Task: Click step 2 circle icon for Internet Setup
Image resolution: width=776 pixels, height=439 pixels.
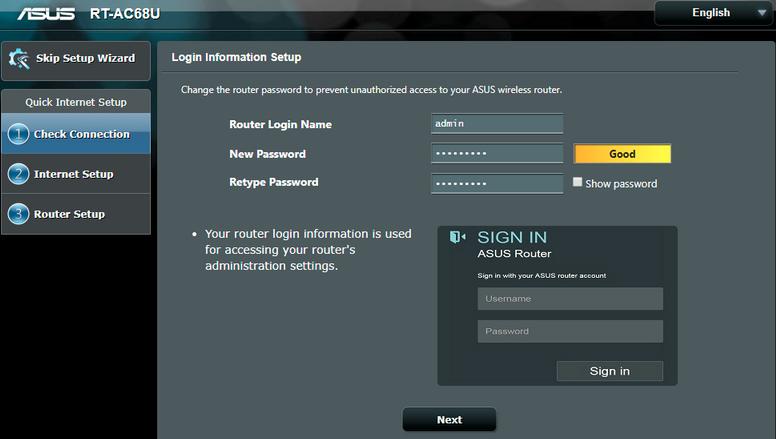Action: [18, 174]
